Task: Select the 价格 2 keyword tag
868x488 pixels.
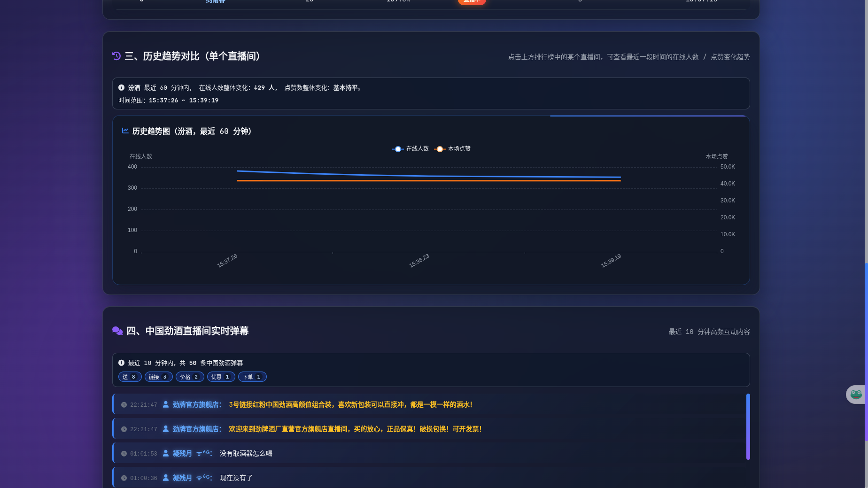Action: (190, 377)
